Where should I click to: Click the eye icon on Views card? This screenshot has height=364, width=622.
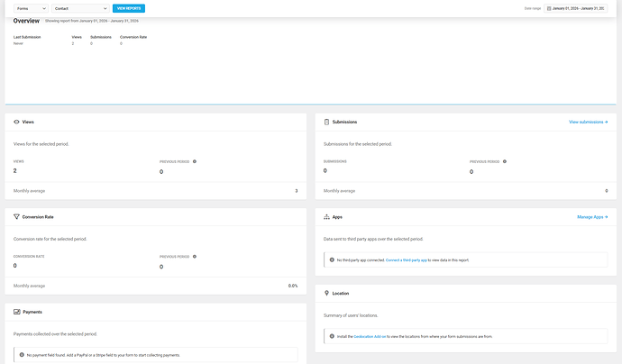pos(16,122)
